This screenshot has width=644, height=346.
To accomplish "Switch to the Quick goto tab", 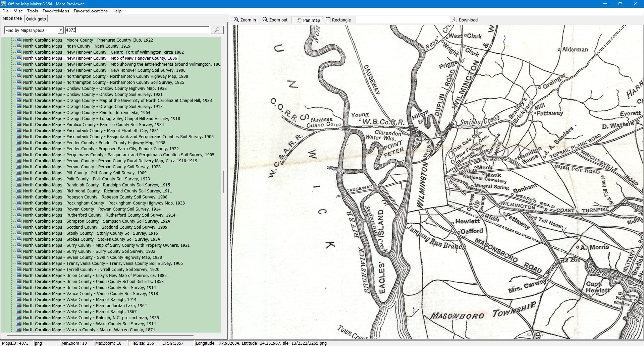I will (x=36, y=19).
